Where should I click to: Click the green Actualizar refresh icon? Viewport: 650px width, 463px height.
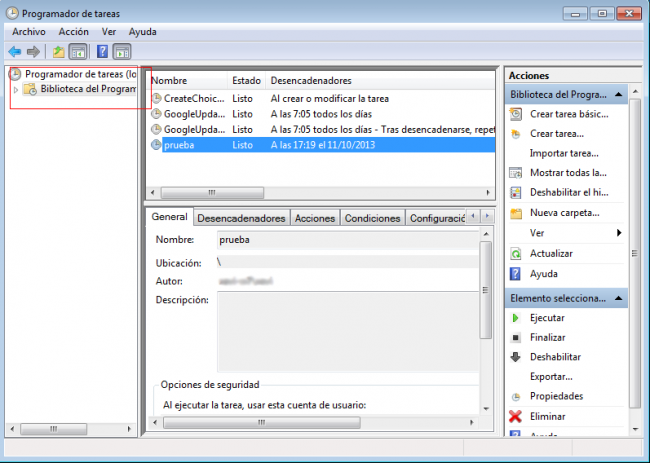[516, 253]
